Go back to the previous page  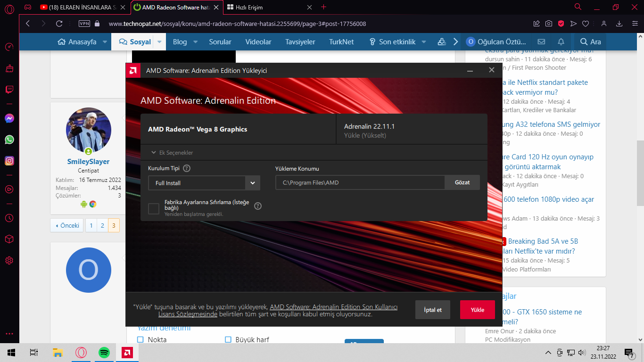click(x=27, y=24)
